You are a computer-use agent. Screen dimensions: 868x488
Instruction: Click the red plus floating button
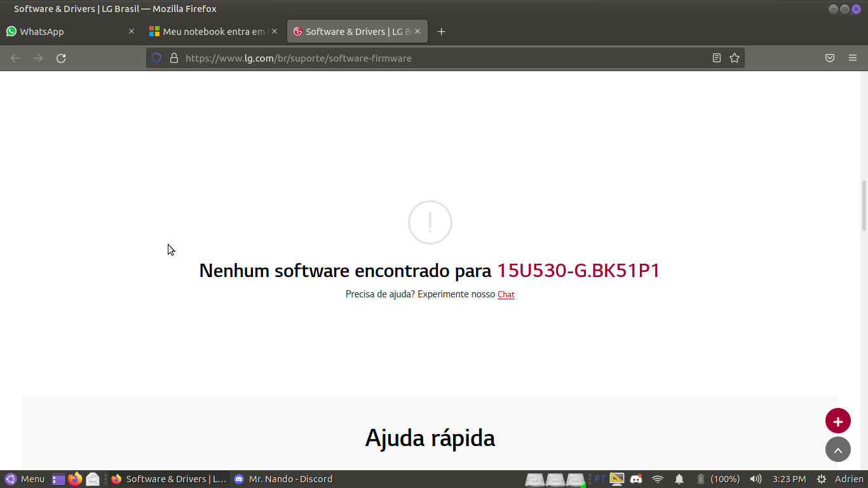click(838, 421)
